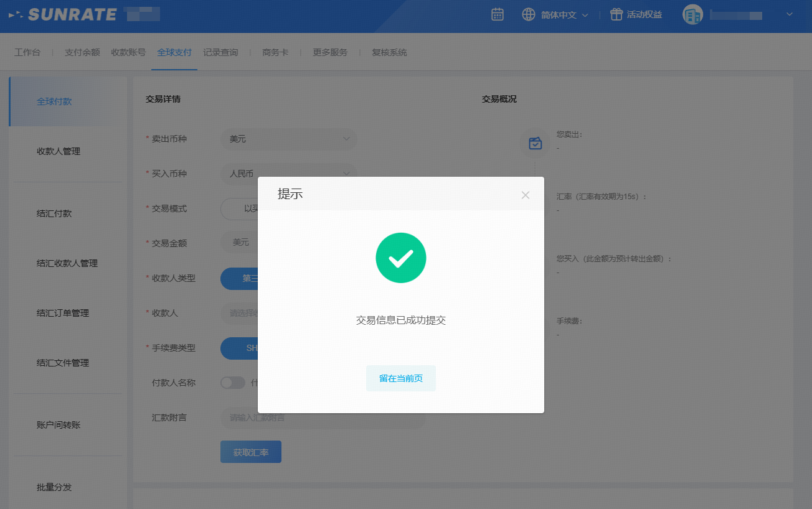812x509 pixels.
Task: Click the transaction overview 您卖出 icon
Action: [535, 144]
